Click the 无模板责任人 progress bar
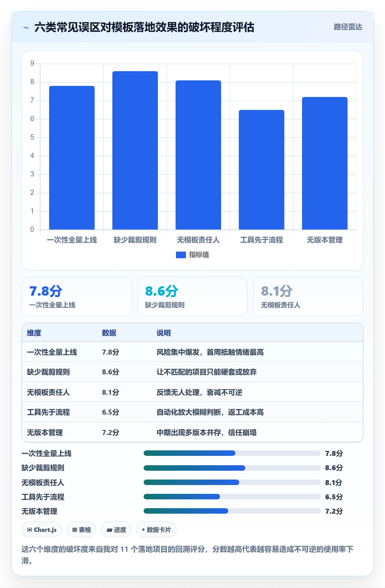Screen dimensions: 385x588 pyautogui.click(x=232, y=482)
